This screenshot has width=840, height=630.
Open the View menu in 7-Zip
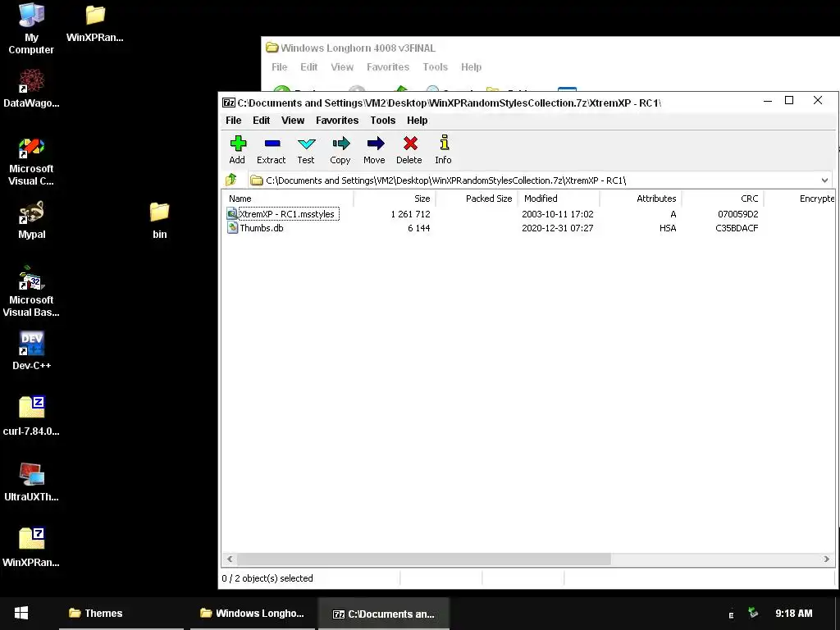pyautogui.click(x=293, y=121)
